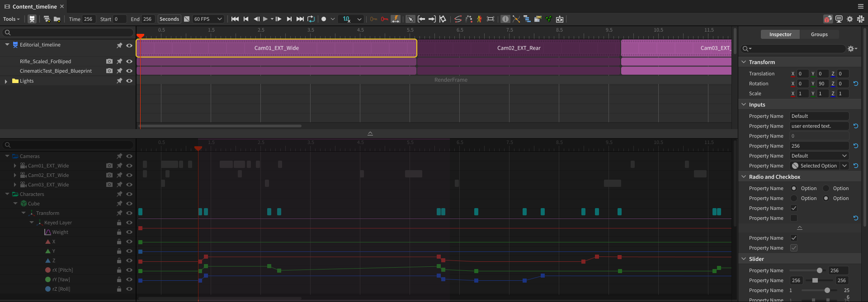This screenshot has height=302, width=868.
Task: Select the Content_timeline tab
Action: (x=35, y=6)
